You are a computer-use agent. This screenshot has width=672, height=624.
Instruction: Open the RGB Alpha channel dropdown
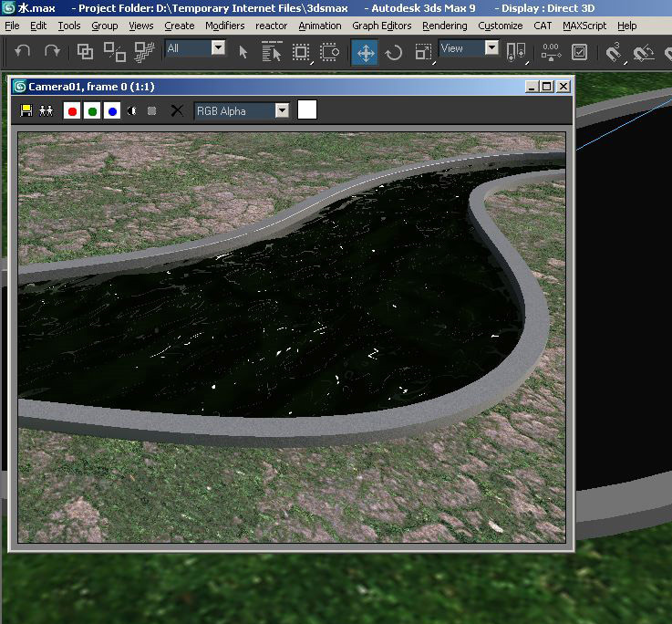tap(282, 111)
